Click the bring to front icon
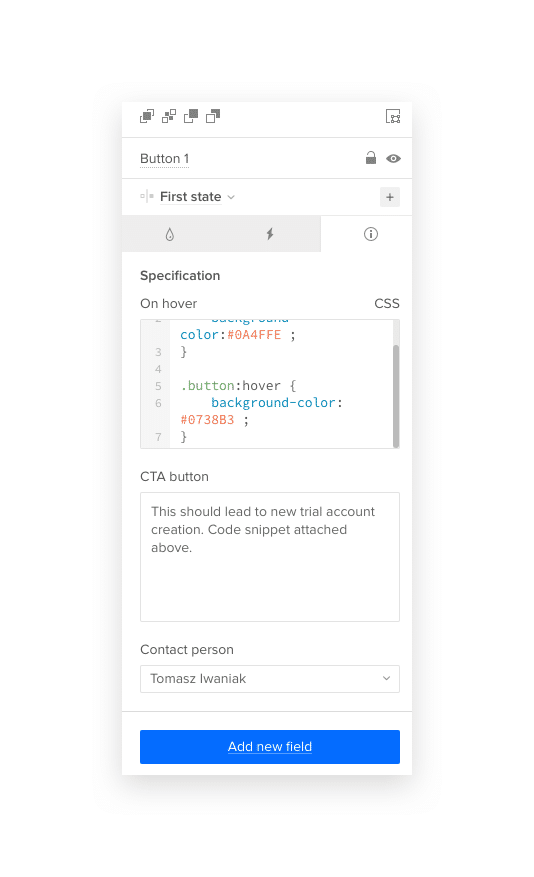Image resolution: width=534 pixels, height=877 pixels. tap(147, 116)
